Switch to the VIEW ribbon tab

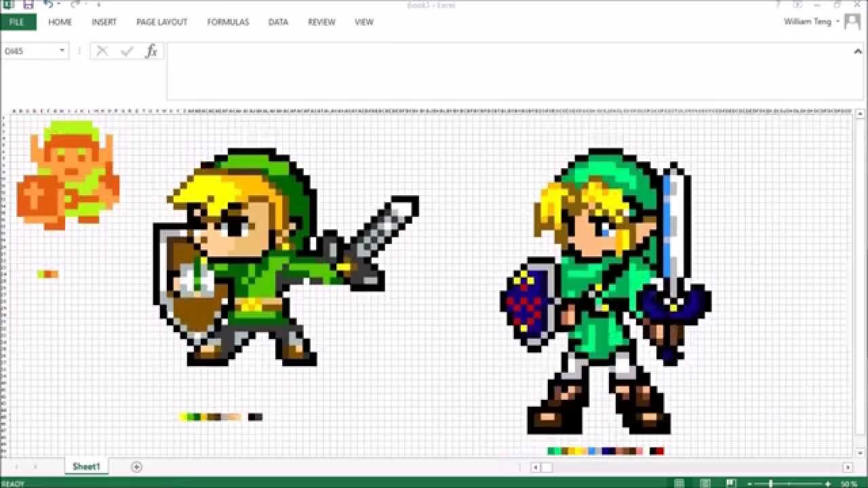(364, 22)
